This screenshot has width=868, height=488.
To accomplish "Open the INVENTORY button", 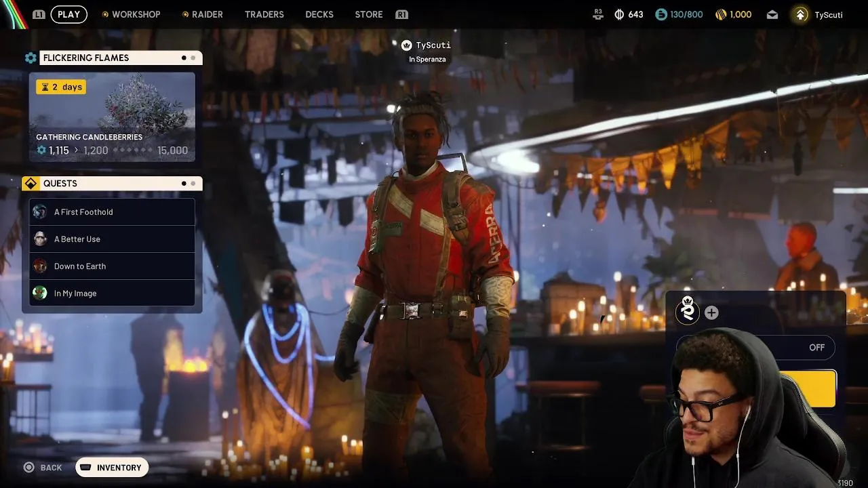I will [112, 468].
